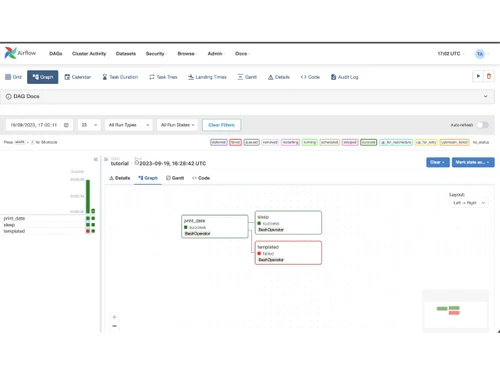Open the Landing Times view
Viewport: 500px width, 375px height.
coord(207,77)
